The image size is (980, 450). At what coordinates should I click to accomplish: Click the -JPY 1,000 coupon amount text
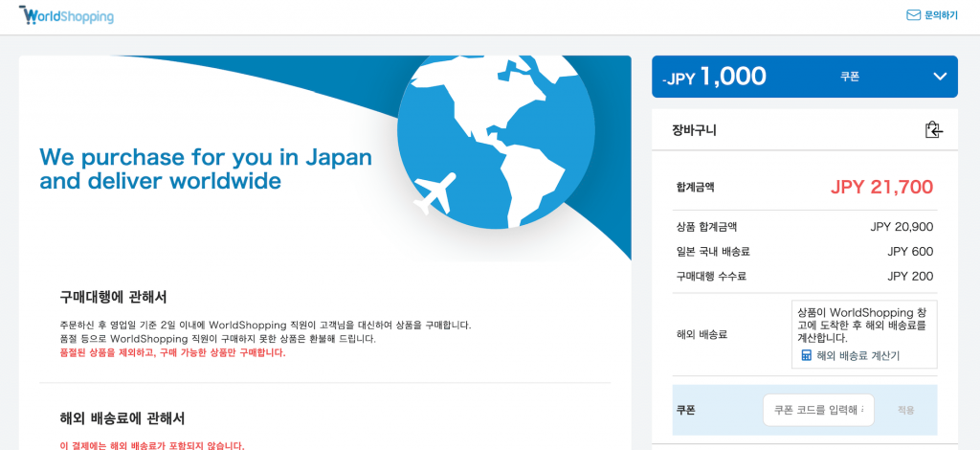(714, 77)
